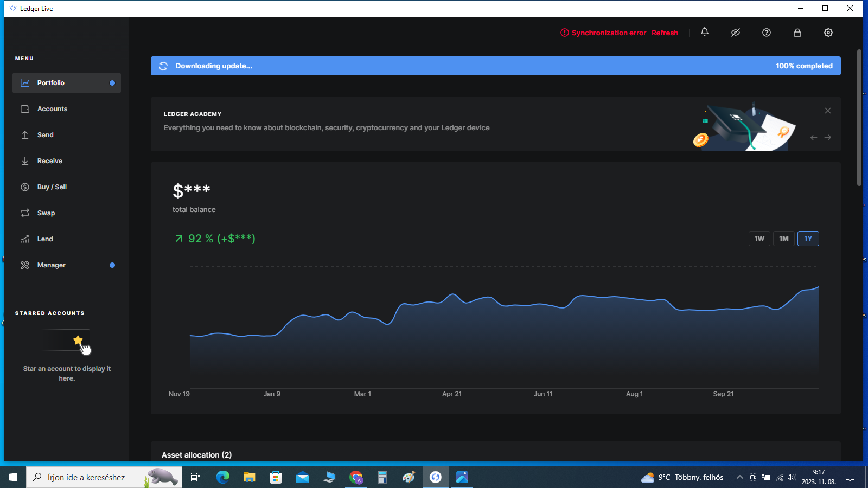
Task: Click the Manager update dot indicator
Action: 112,265
